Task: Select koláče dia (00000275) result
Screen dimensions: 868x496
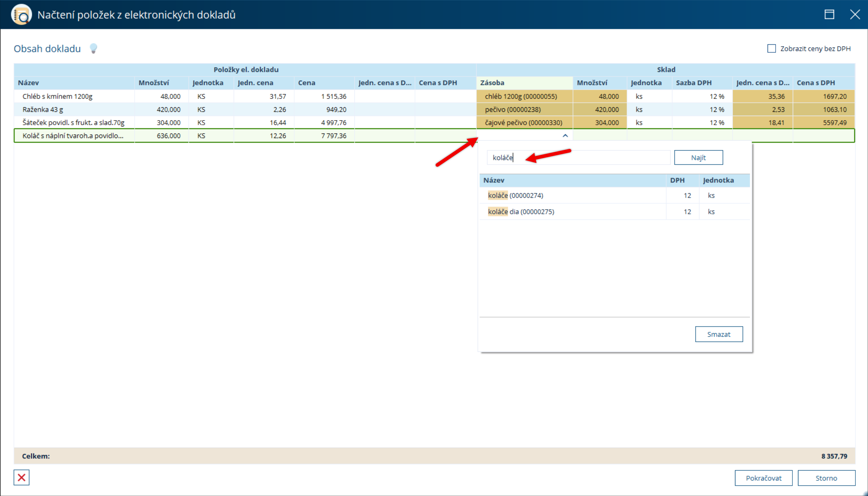Action: pyautogui.click(x=521, y=212)
